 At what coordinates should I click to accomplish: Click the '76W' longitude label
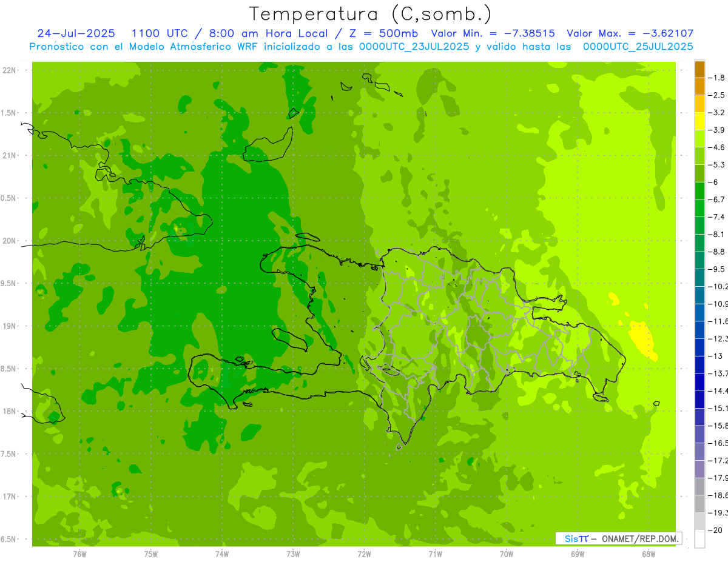point(79,554)
